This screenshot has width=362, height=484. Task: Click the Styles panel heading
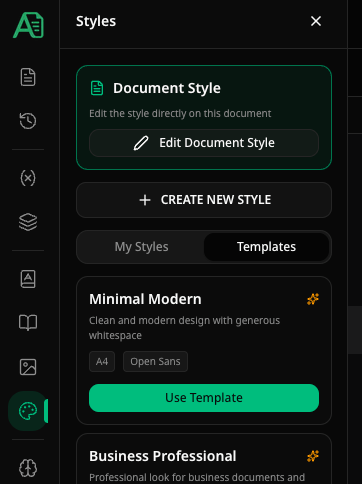(x=96, y=21)
